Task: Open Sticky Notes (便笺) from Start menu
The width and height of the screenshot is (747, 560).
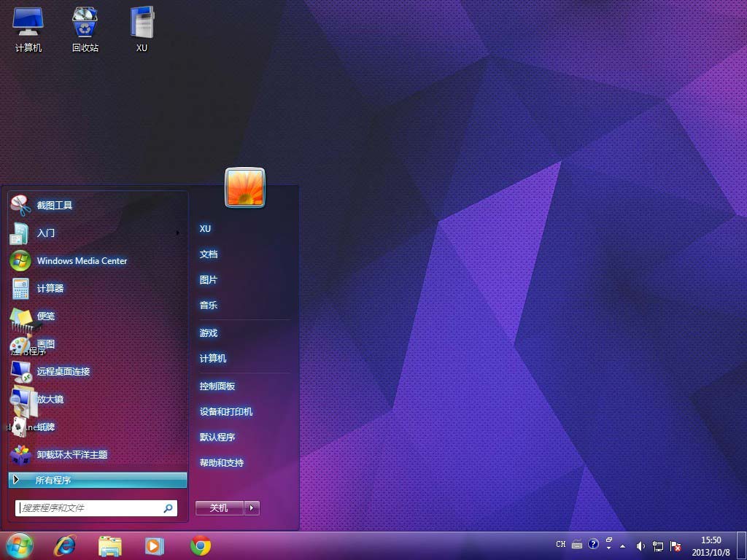Action: (x=45, y=316)
